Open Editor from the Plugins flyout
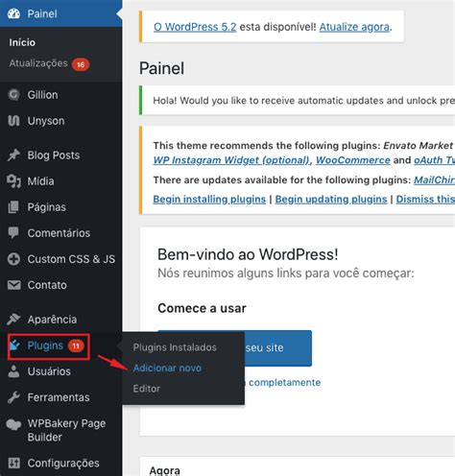 point(147,389)
